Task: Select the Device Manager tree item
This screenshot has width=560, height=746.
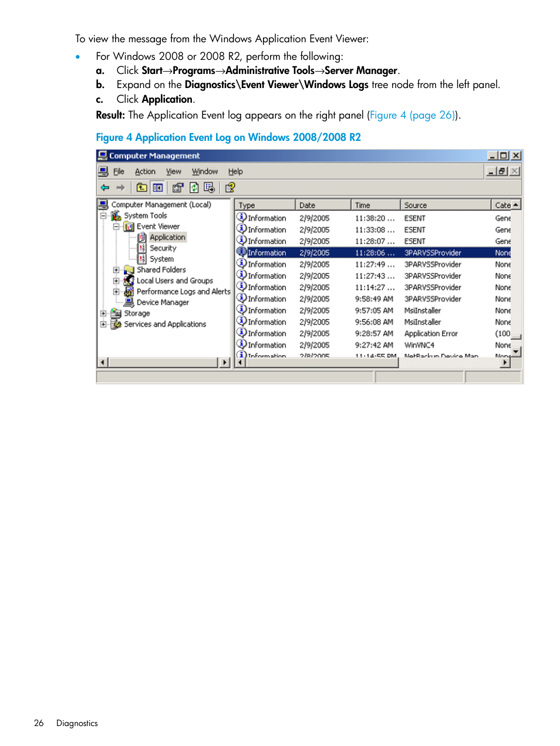Action: point(163,302)
